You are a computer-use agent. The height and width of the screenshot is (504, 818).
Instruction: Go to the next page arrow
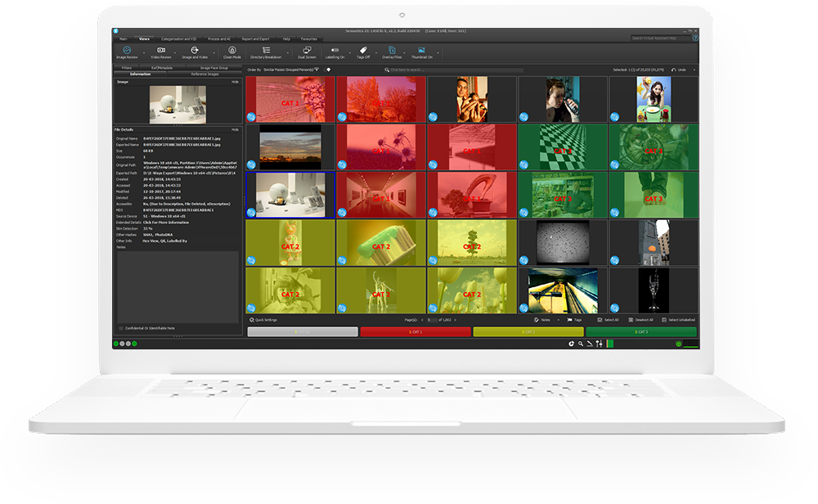(x=455, y=320)
